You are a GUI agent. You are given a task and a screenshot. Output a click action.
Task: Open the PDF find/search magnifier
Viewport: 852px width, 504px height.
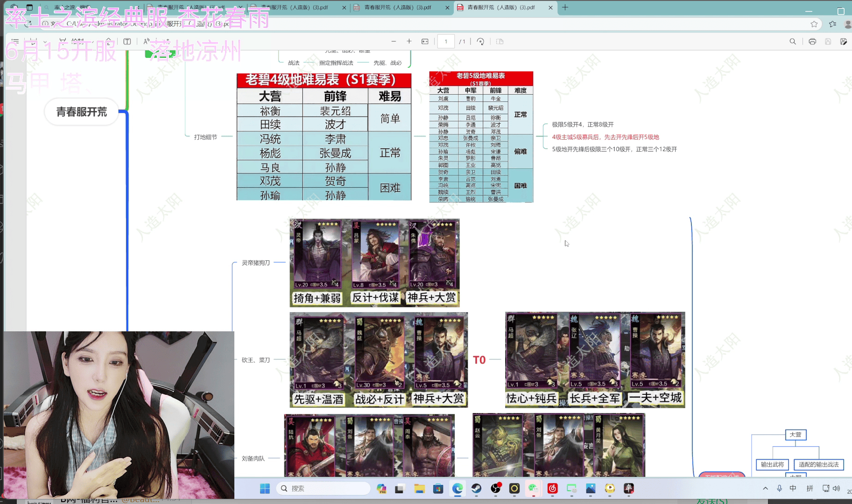[793, 42]
